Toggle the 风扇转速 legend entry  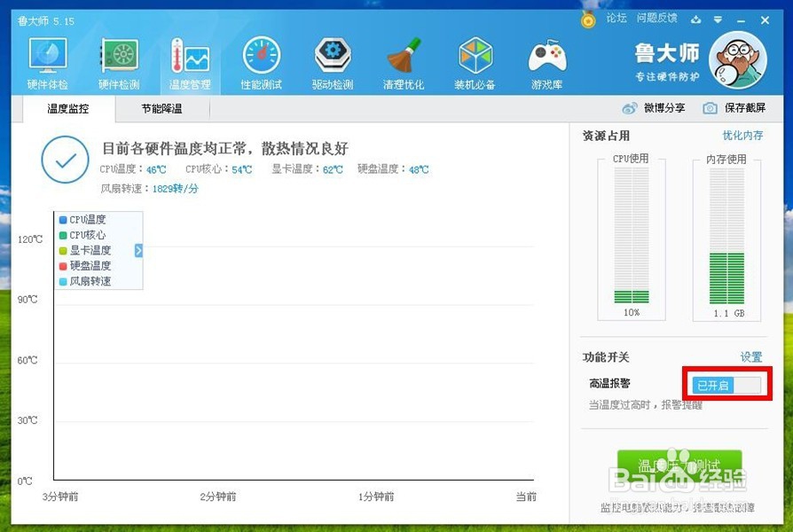pos(85,281)
